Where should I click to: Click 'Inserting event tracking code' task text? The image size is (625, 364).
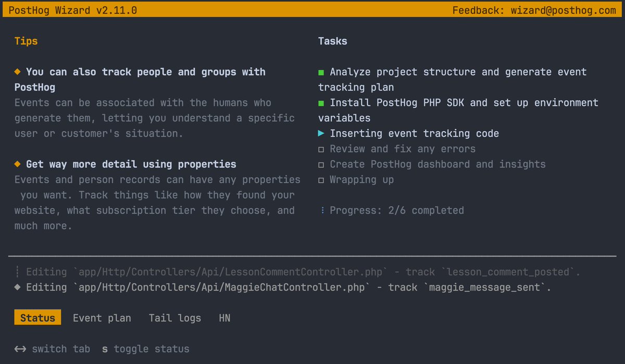(x=415, y=133)
